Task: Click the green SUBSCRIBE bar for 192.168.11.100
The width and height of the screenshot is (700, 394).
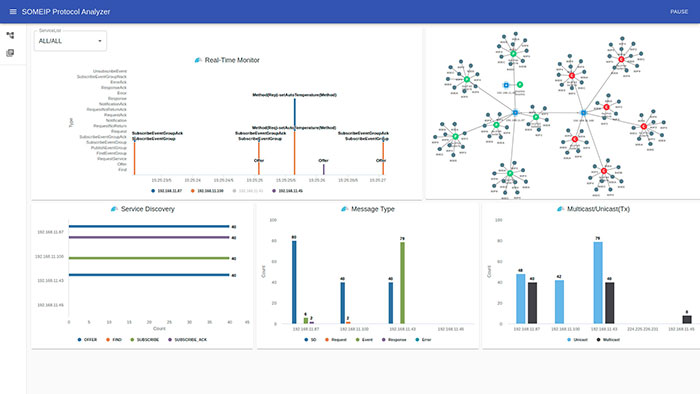Action: [x=149, y=258]
